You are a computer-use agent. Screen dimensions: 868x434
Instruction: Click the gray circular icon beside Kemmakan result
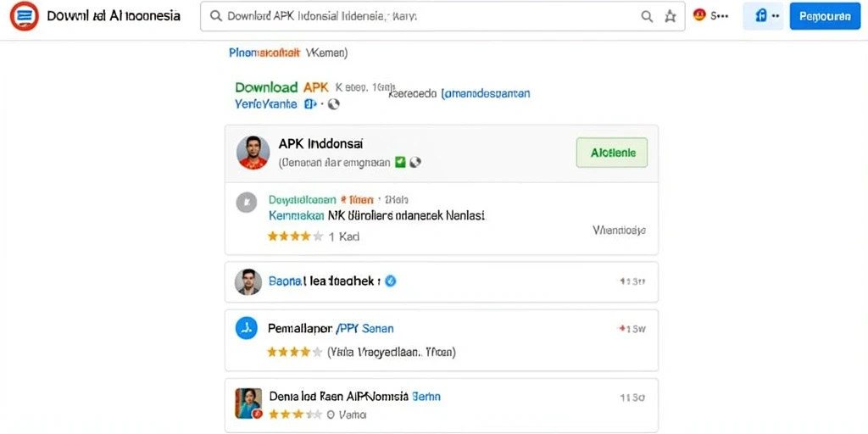click(x=247, y=203)
